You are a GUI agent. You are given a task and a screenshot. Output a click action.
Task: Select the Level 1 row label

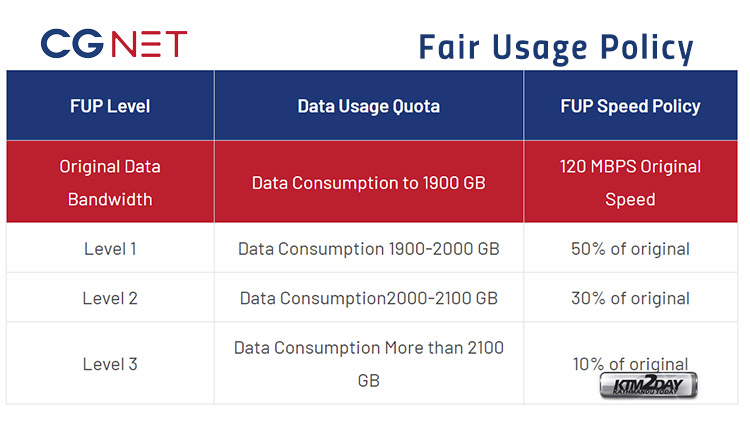110,249
